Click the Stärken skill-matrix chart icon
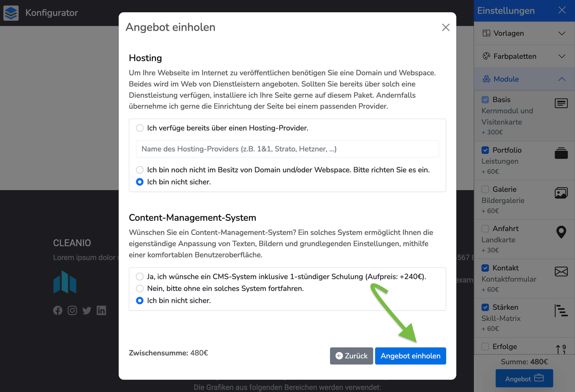The width and height of the screenshot is (575, 392). point(561,311)
